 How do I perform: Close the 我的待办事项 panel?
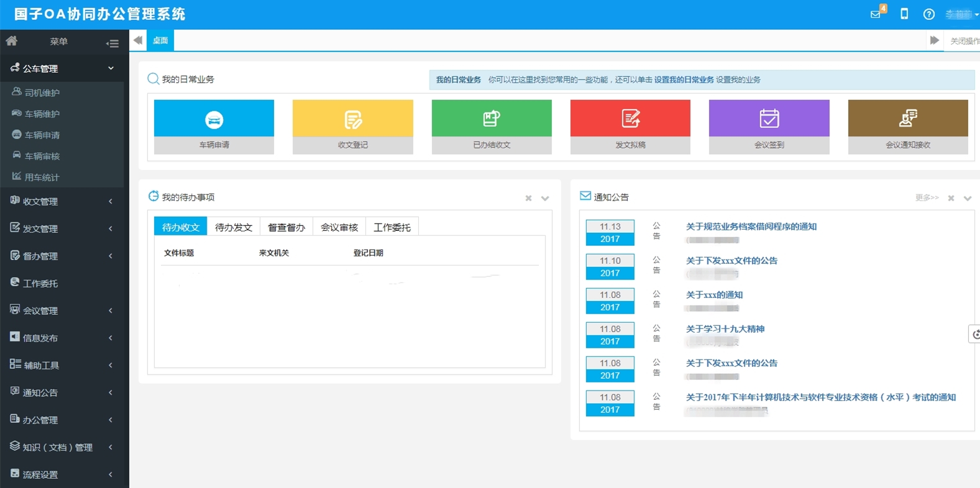click(528, 198)
